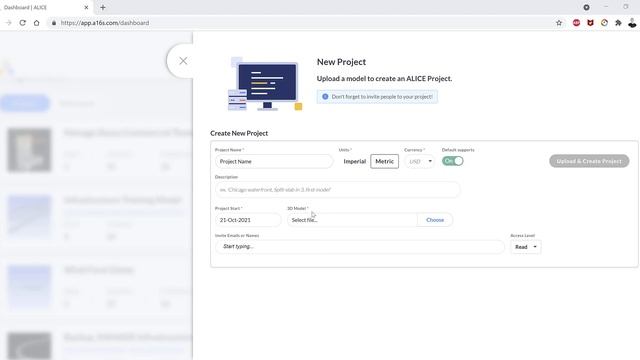
Task: Open the Access Level Read dropdown
Action: click(525, 247)
